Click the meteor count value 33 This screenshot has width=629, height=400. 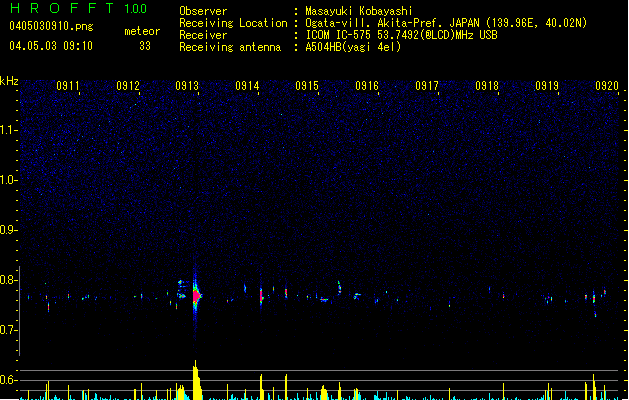[x=145, y=46]
